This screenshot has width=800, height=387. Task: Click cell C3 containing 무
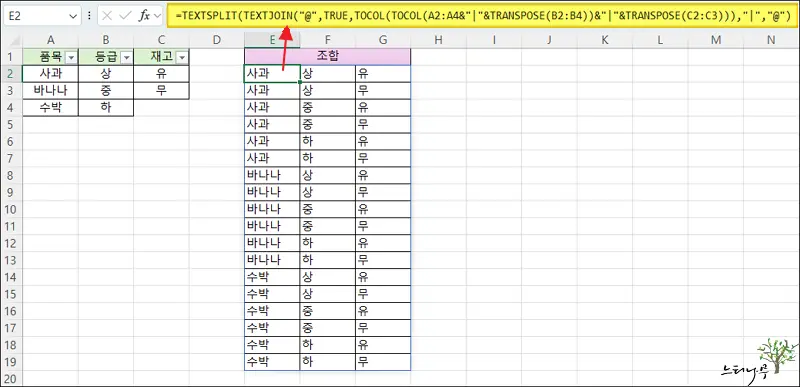161,91
